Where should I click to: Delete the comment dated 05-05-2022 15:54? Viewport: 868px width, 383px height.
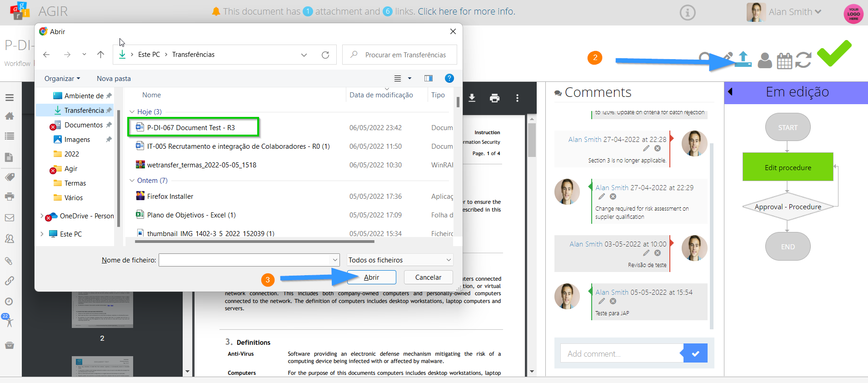point(613,301)
